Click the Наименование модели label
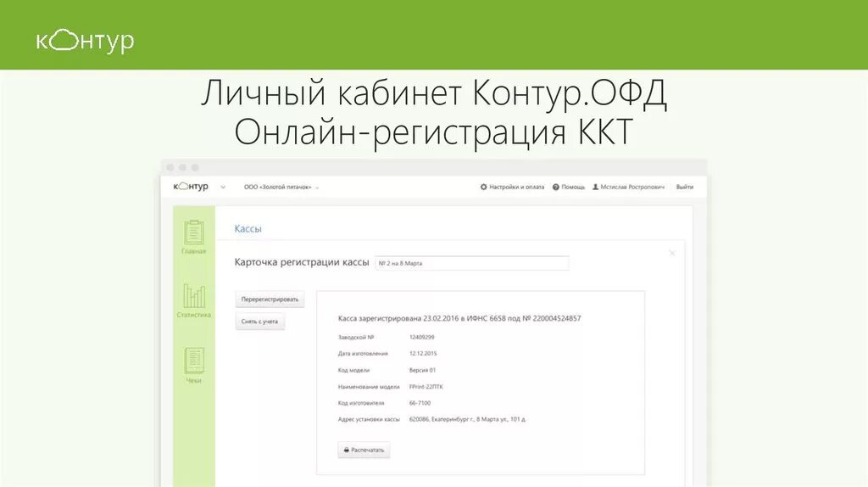This screenshot has height=487, width=868. 369,387
